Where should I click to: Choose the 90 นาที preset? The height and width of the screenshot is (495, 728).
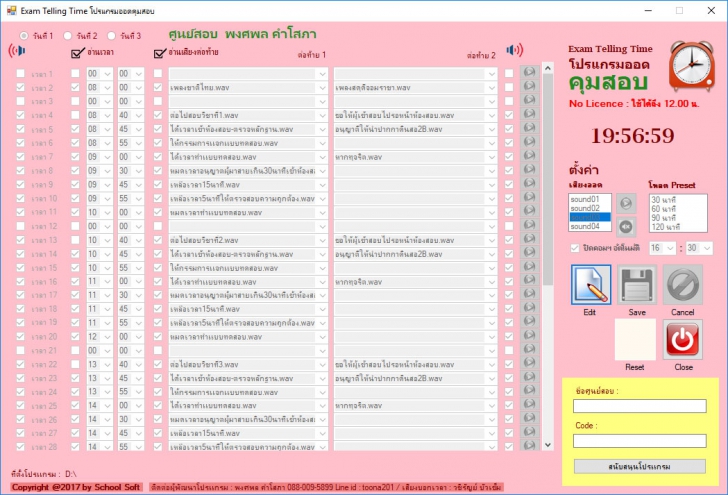(677, 218)
